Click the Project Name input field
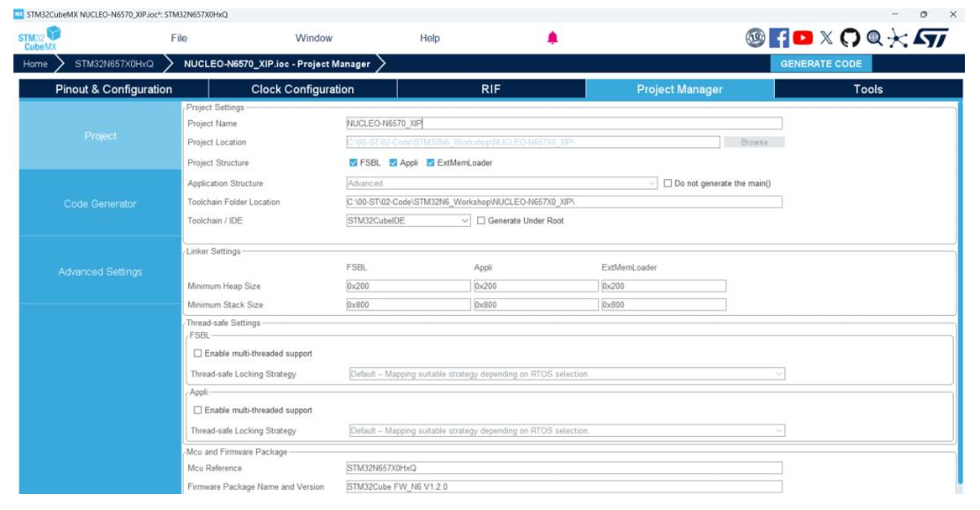 (563, 124)
